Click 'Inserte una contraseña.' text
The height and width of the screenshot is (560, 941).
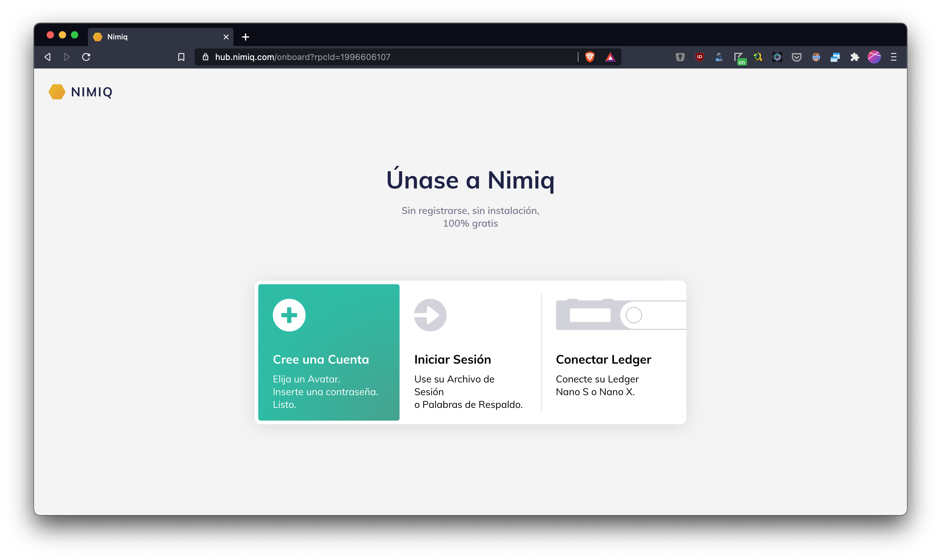[325, 392]
